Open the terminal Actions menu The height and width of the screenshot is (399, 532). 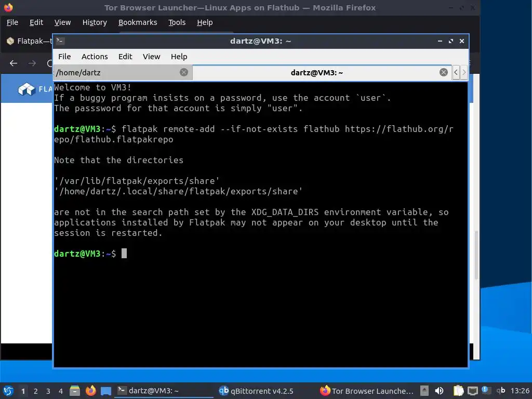point(95,57)
